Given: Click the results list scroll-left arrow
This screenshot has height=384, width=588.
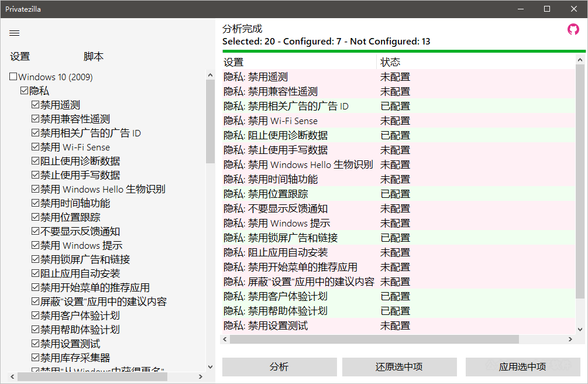Looking at the screenshot, I should click(225, 339).
